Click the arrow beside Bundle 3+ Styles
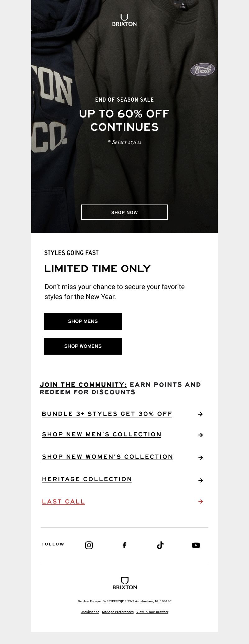The height and width of the screenshot is (644, 249). pos(200,414)
